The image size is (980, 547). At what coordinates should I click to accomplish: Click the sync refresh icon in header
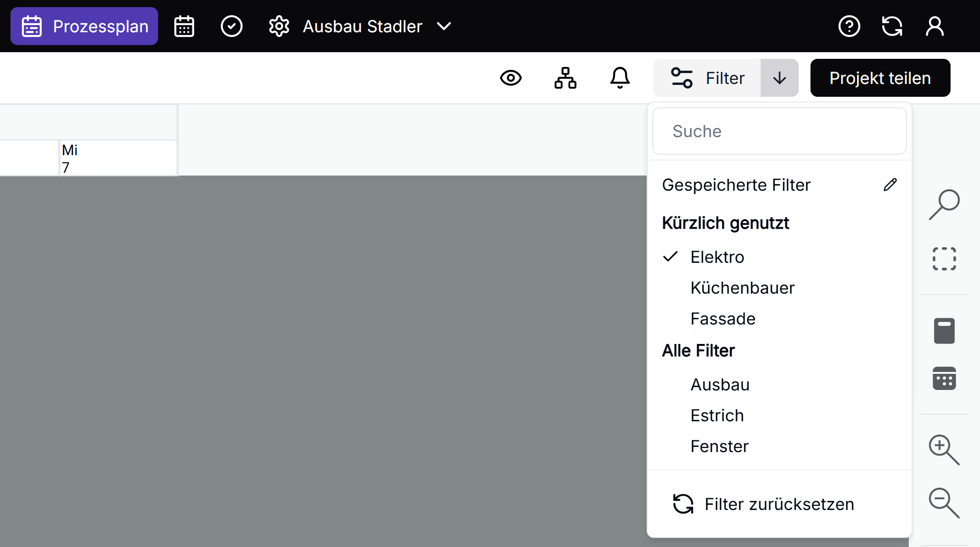point(892,26)
